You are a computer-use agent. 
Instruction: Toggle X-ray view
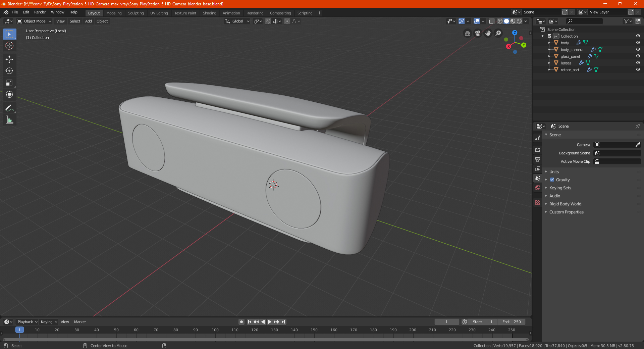pos(492,21)
